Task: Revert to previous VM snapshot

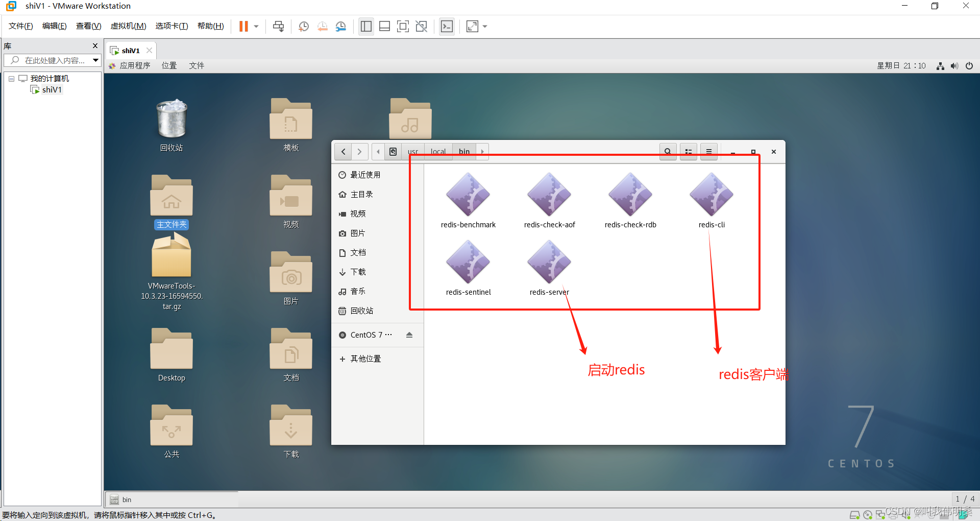Action: pos(323,27)
